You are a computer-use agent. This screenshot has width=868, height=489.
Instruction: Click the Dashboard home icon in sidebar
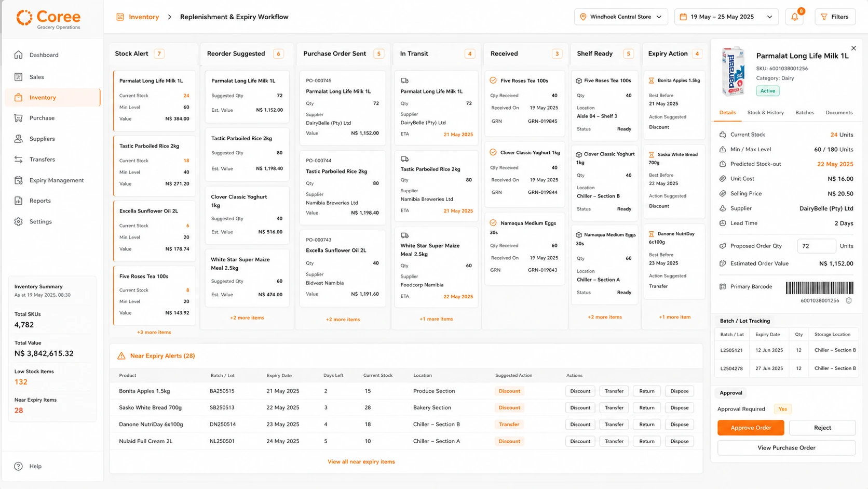click(x=19, y=55)
